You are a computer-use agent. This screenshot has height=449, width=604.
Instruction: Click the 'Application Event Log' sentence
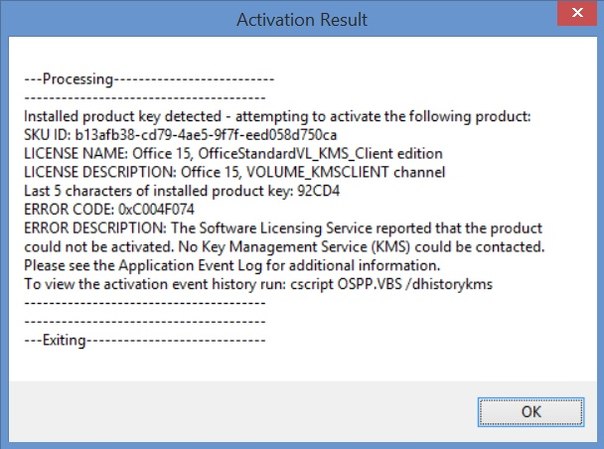point(232,265)
